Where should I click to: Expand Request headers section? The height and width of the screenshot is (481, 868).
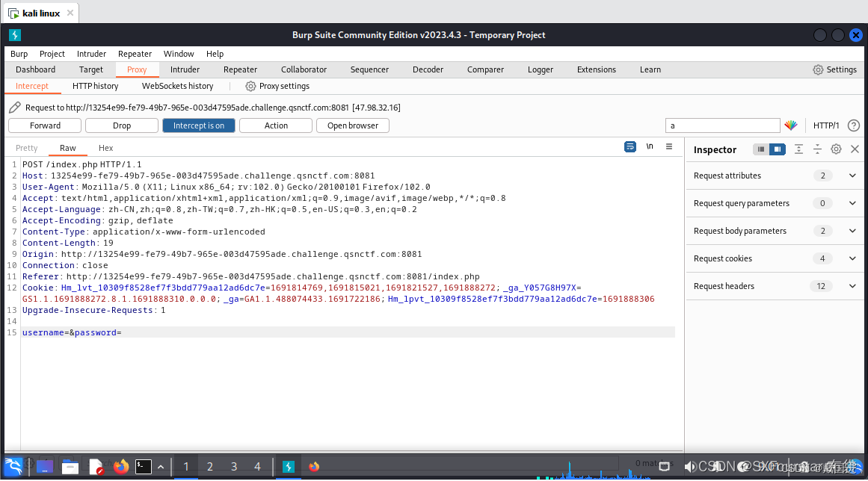[774, 286]
